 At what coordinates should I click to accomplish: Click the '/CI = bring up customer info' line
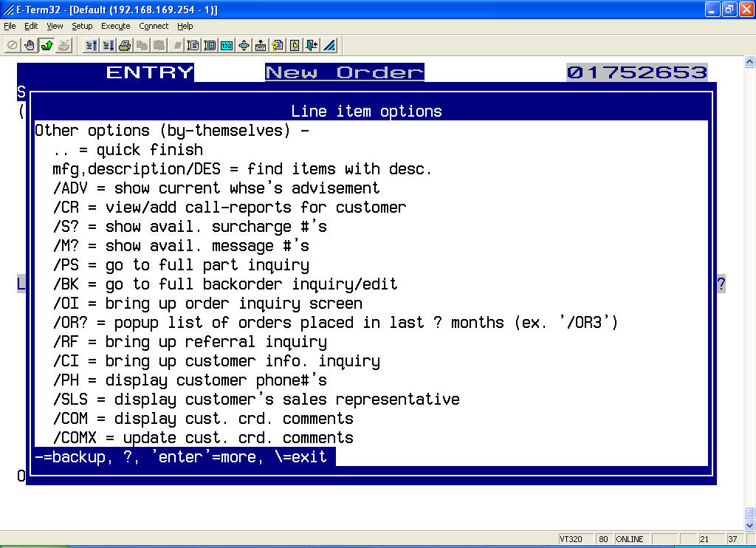(216, 361)
